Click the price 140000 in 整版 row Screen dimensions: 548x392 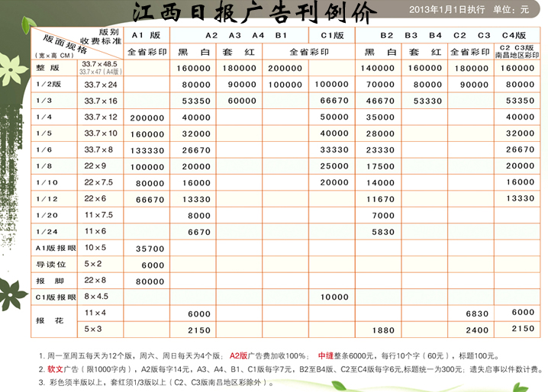pyautogui.click(x=377, y=68)
